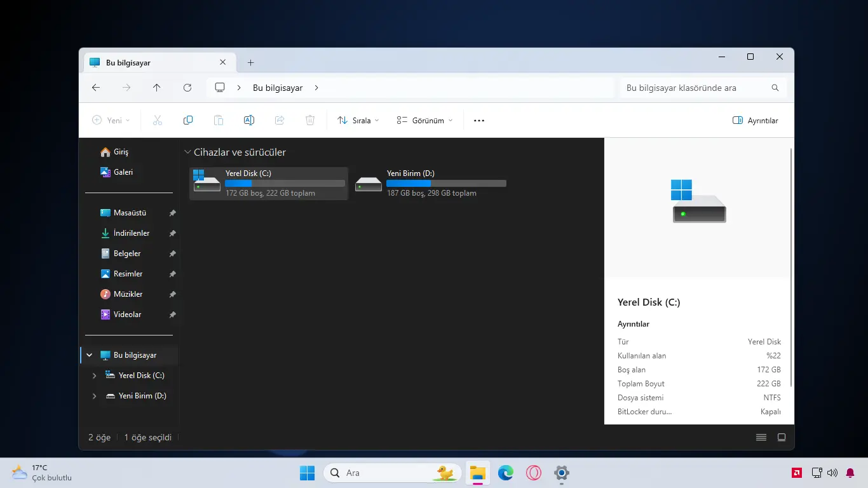Open the Yeni dropdown
The width and height of the screenshot is (868, 488).
click(x=111, y=120)
